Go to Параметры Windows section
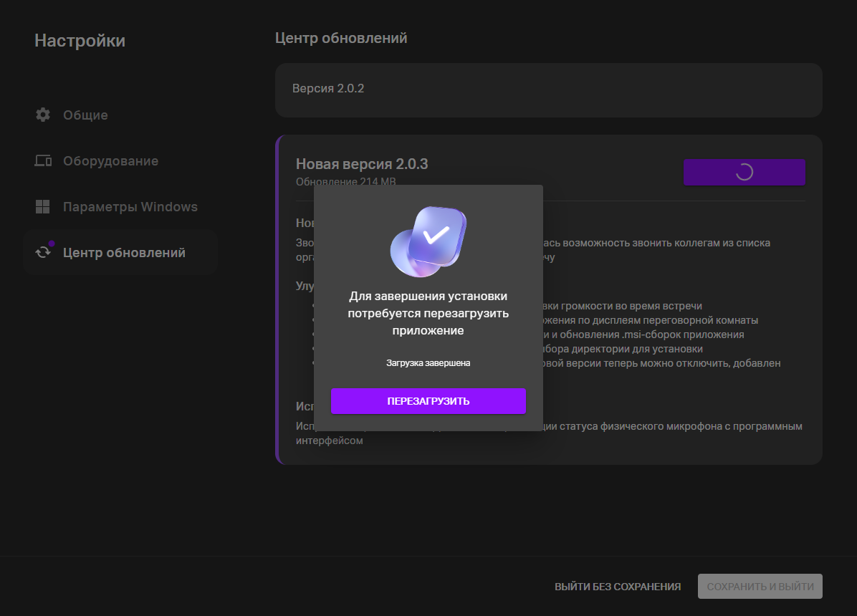 point(130,207)
